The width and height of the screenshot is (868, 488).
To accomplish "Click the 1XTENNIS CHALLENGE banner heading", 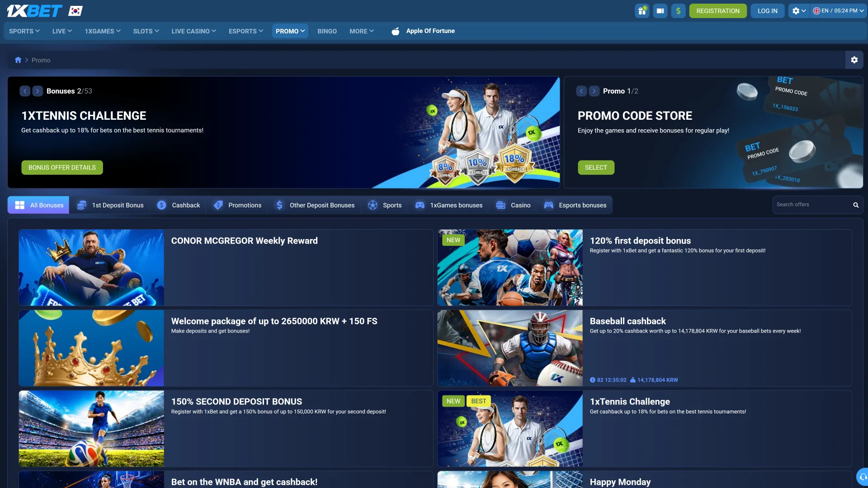I will tap(84, 116).
